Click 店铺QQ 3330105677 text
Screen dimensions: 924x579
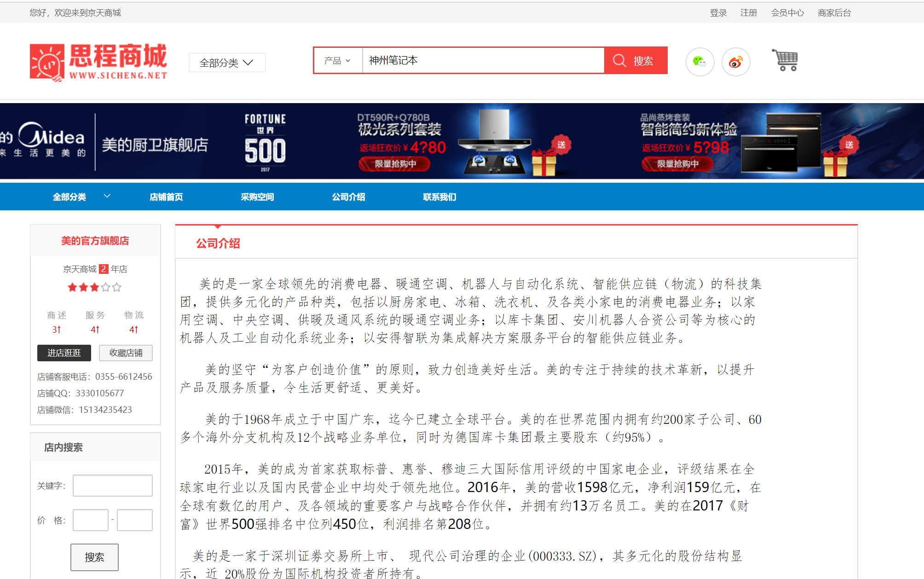click(81, 393)
